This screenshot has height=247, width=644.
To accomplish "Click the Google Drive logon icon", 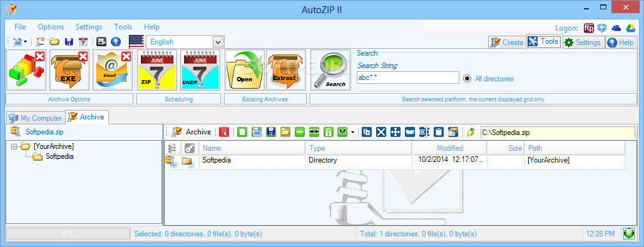I will click(630, 28).
